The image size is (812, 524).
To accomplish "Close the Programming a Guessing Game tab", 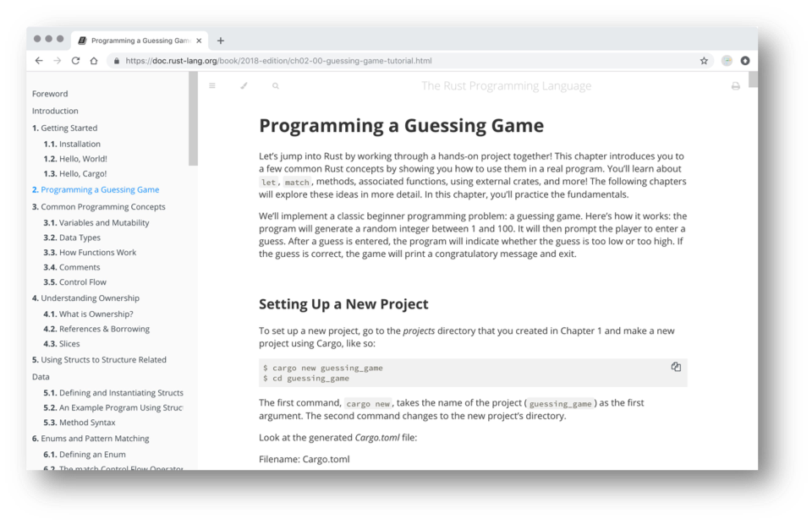I will click(199, 41).
